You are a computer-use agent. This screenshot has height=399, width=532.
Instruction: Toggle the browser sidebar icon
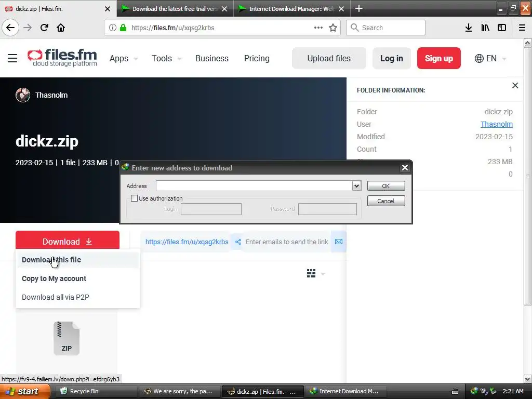[x=502, y=28]
